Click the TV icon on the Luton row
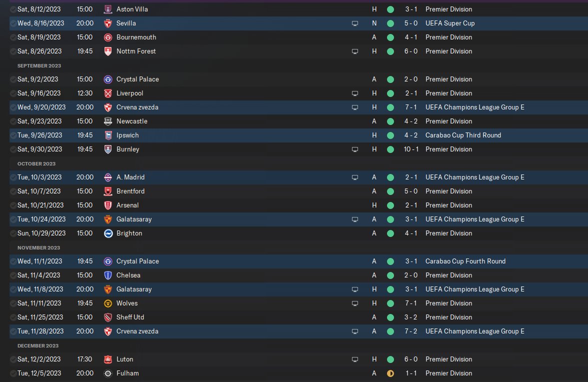The width and height of the screenshot is (588, 382). (x=355, y=359)
